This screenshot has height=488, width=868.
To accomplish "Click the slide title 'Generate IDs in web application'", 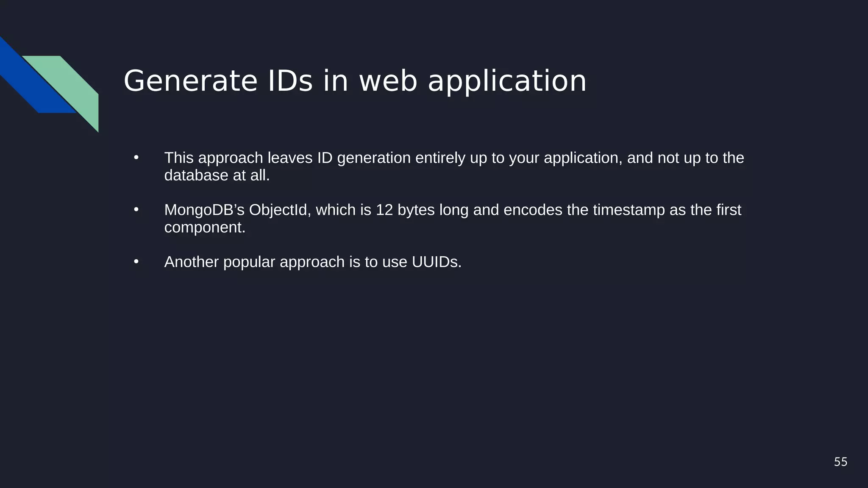I will click(x=355, y=80).
